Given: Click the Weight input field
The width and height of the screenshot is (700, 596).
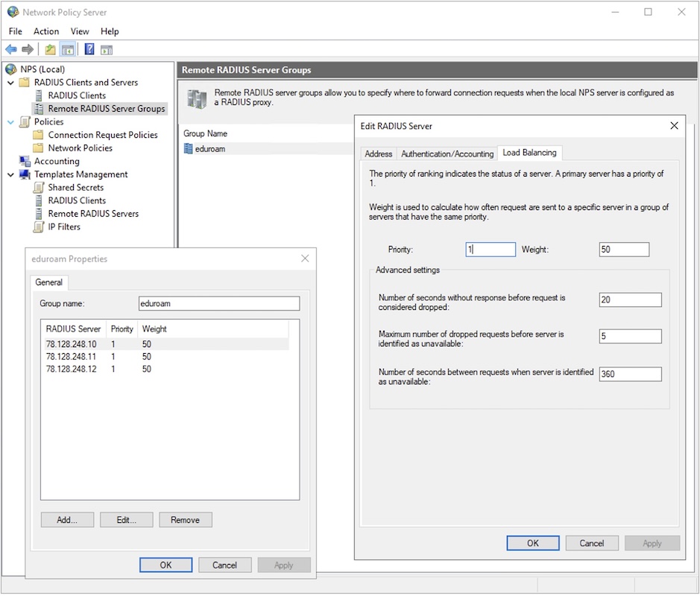Looking at the screenshot, I should tap(624, 250).
